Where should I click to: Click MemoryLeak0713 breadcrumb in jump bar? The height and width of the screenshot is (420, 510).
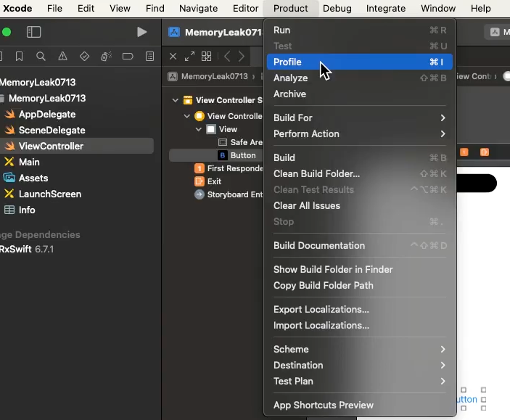208,76
